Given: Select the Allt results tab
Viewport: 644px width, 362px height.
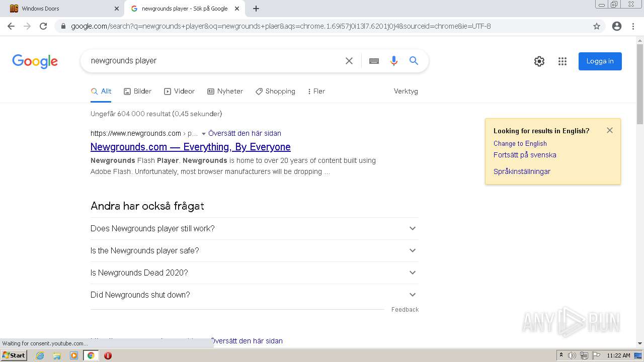Looking at the screenshot, I should click(x=101, y=92).
